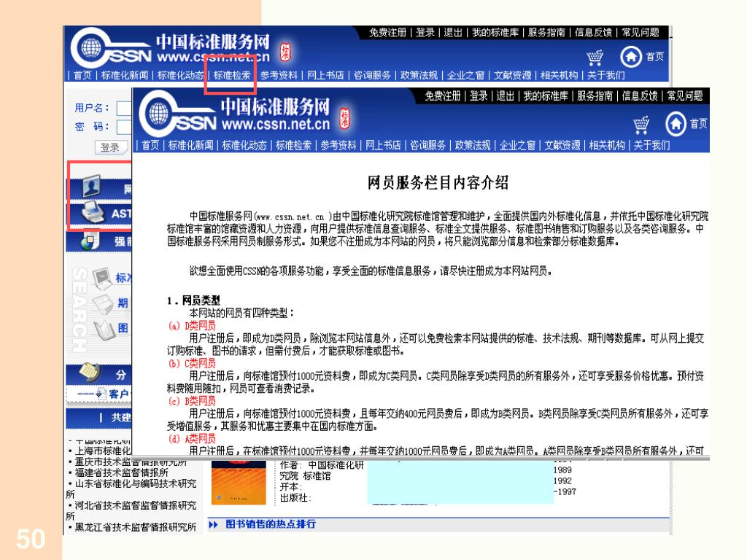This screenshot has width=747, height=560.
Task: Click the download page icon beside 客户 in the sidebar
Action: tap(101, 393)
